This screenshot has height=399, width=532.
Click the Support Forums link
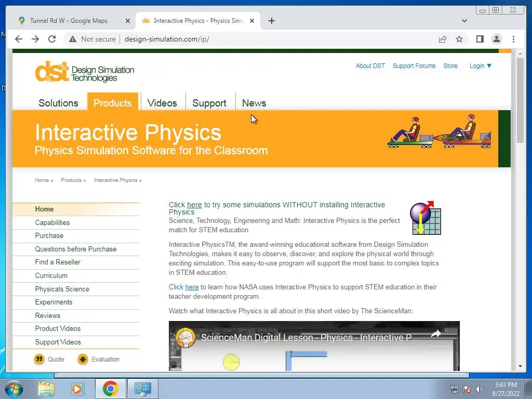pyautogui.click(x=414, y=66)
